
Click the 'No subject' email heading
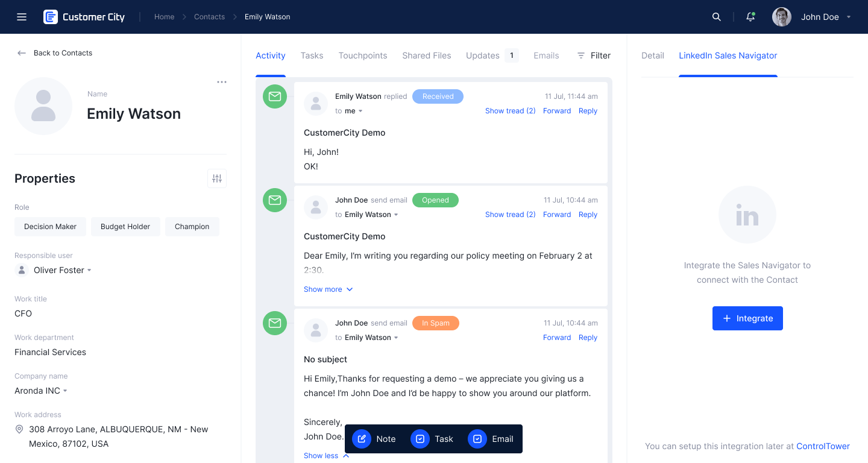tap(325, 359)
